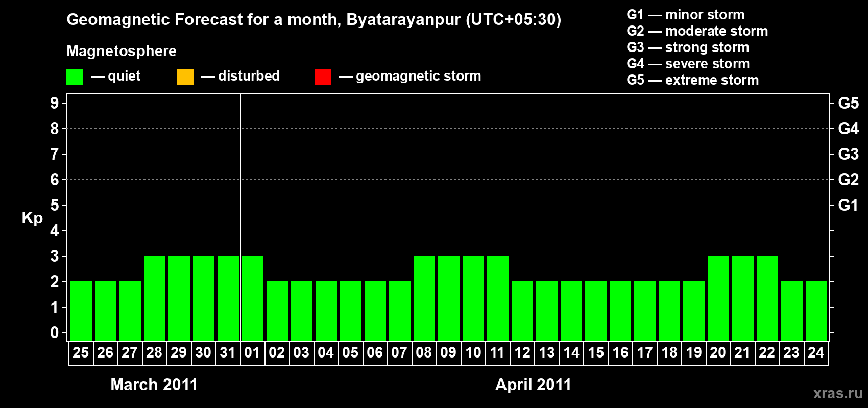Click 'G1 — minor storm' legend entry

(685, 15)
